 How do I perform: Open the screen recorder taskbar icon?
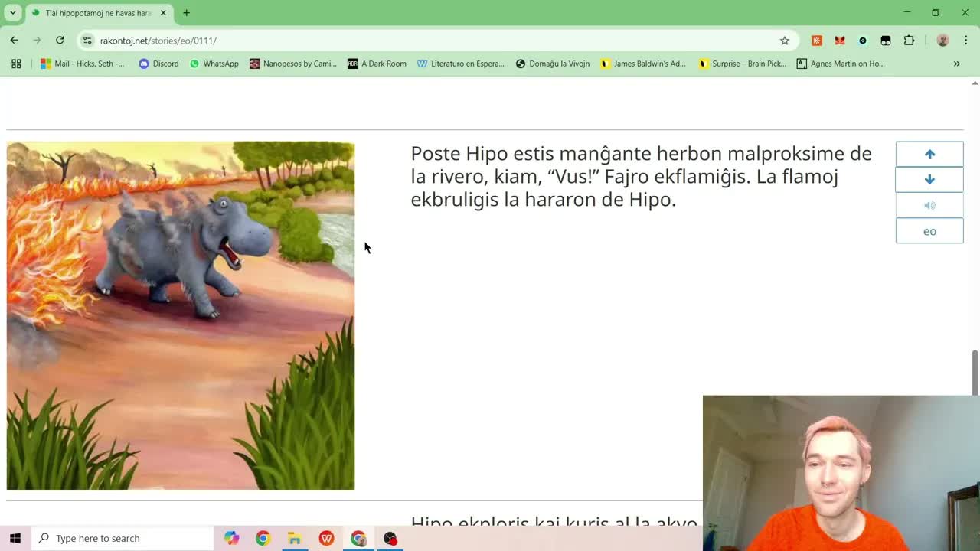[x=390, y=538]
